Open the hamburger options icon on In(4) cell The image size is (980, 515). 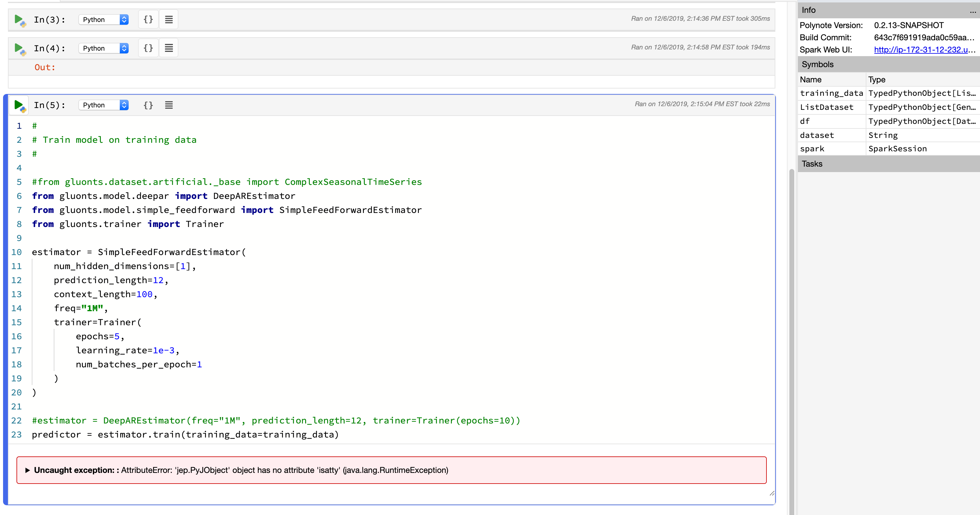169,48
